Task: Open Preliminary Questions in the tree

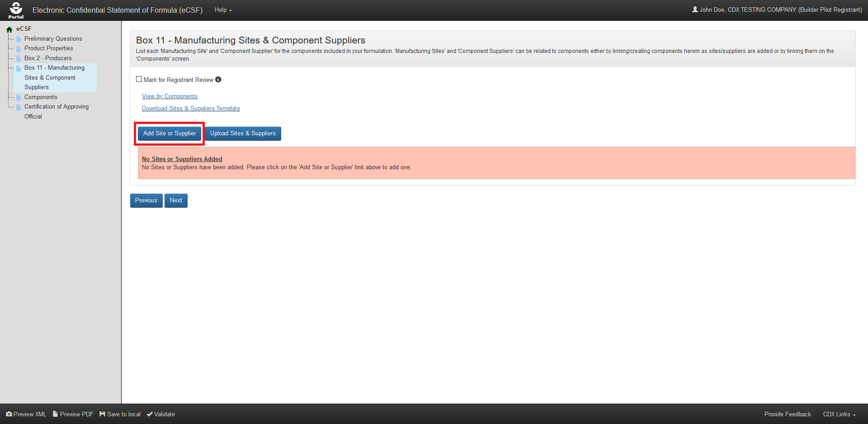Action: [x=53, y=39]
